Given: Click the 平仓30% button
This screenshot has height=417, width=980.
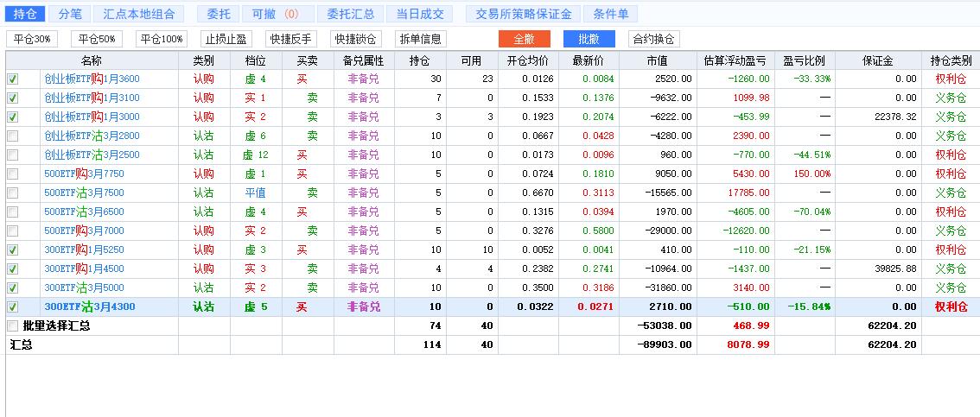Looking at the screenshot, I should [32, 39].
